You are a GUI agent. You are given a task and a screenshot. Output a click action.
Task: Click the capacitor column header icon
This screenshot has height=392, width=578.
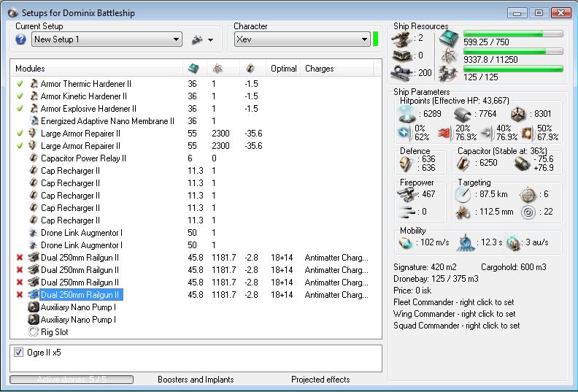250,68
